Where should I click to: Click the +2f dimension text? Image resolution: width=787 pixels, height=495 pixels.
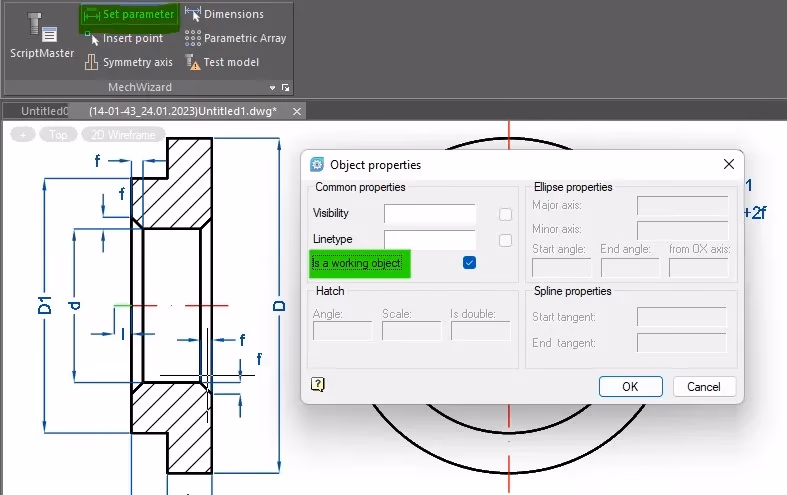tap(755, 213)
